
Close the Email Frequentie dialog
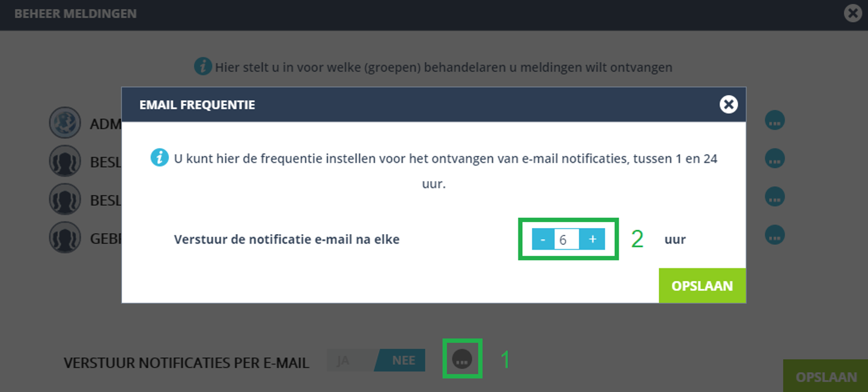click(x=729, y=104)
